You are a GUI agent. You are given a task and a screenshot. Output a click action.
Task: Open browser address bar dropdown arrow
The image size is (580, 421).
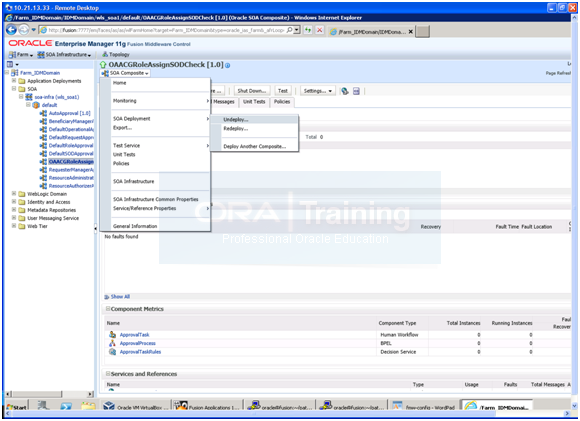(x=297, y=30)
